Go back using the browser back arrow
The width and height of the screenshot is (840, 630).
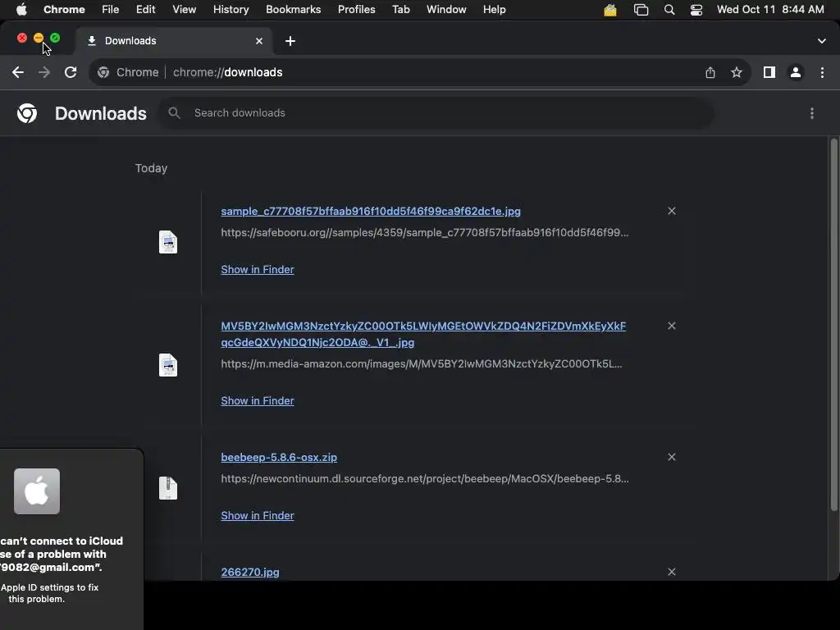point(18,72)
